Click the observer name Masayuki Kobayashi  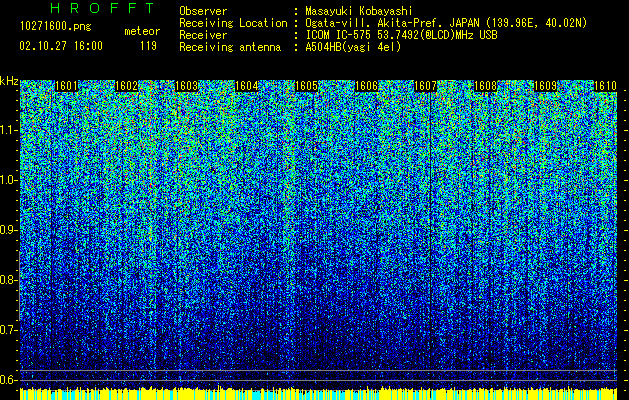[x=359, y=11]
